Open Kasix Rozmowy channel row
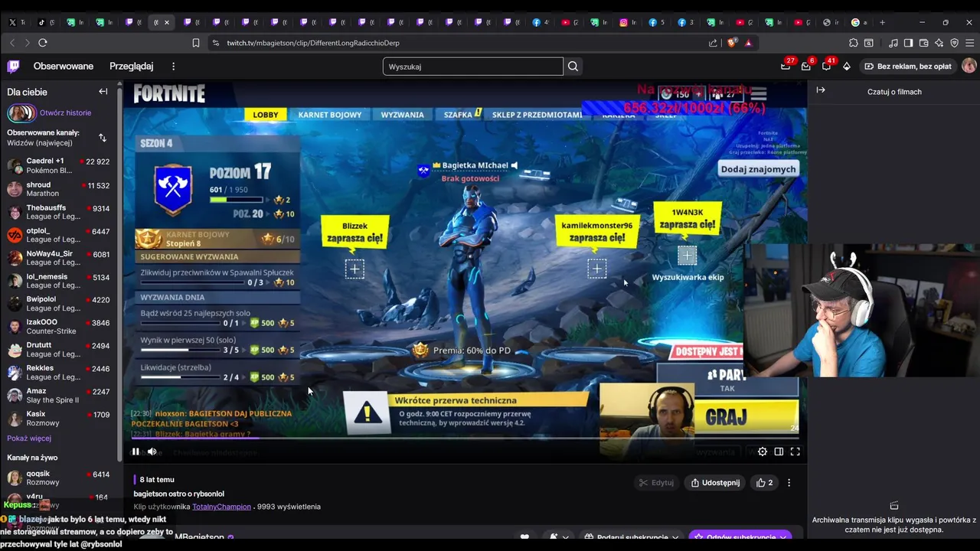The width and height of the screenshot is (980, 551). click(59, 419)
